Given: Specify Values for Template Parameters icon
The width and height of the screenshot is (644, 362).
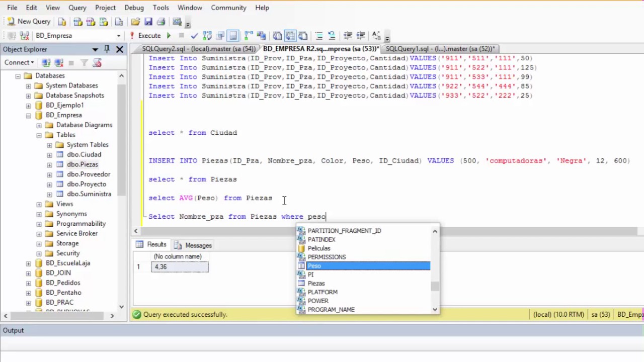Looking at the screenshot, I should [x=376, y=36].
